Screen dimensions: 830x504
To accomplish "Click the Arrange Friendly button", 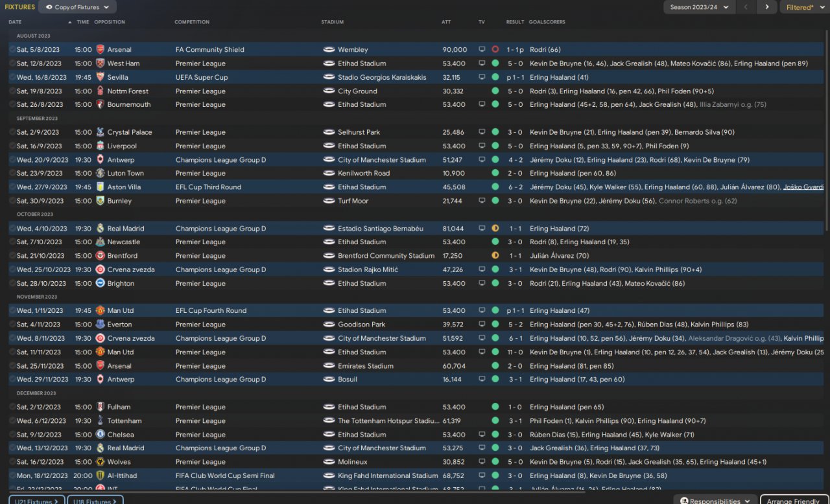I will 794,500.
